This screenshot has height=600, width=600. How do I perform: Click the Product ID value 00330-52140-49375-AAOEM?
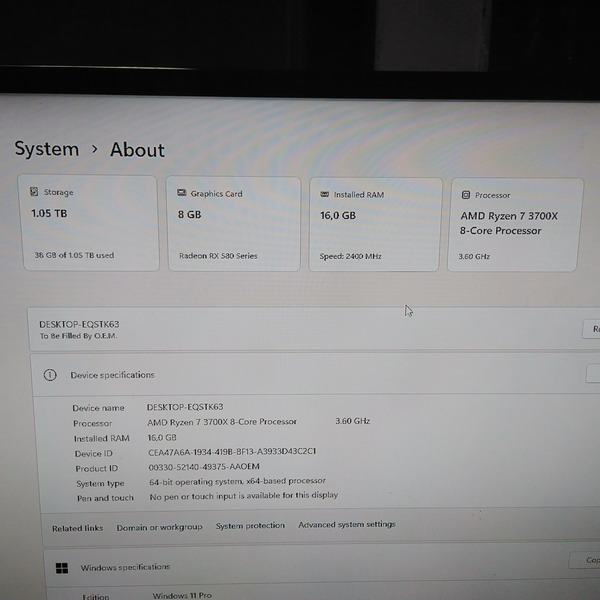coord(204,467)
